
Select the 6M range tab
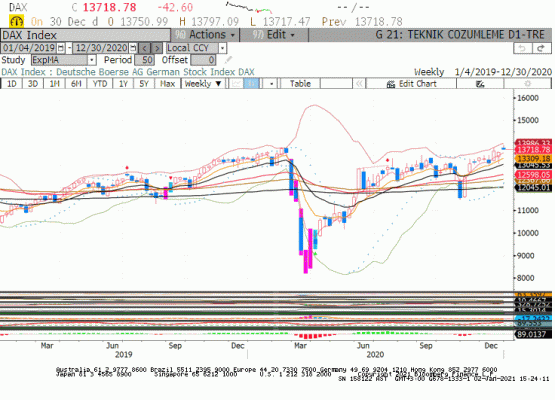tap(76, 84)
